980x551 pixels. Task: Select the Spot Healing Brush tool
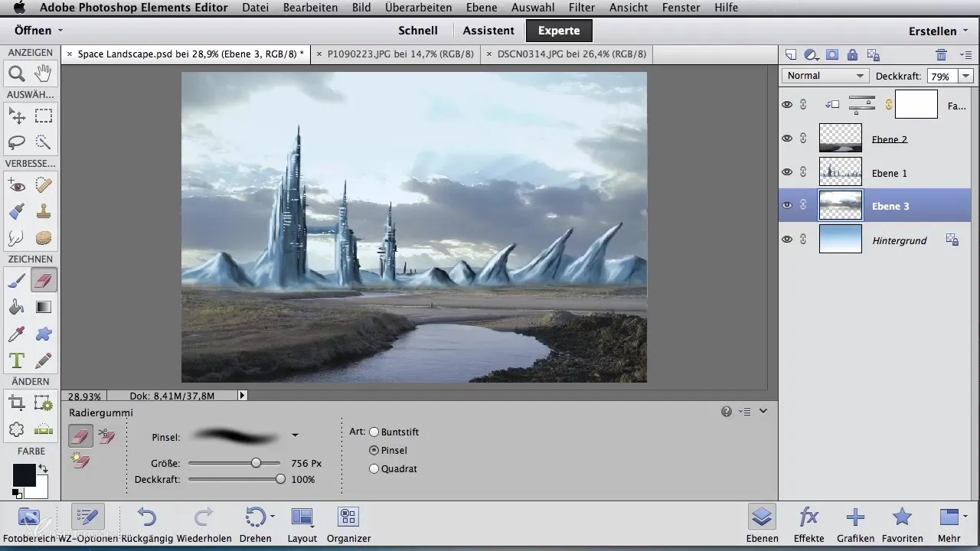(x=44, y=184)
